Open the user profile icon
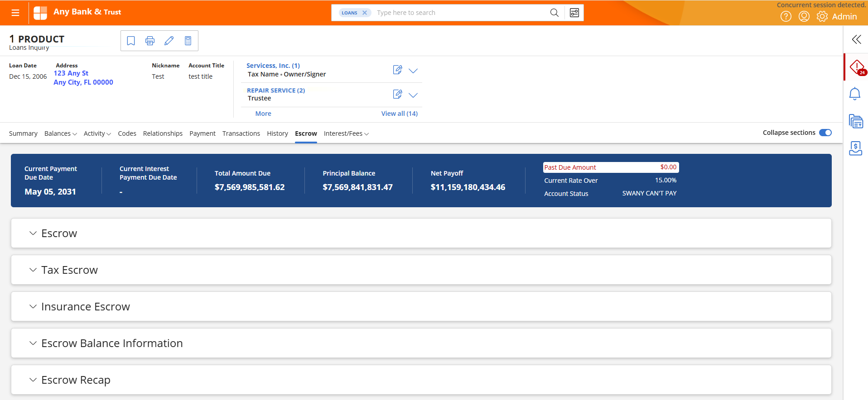868x400 pixels. click(804, 17)
